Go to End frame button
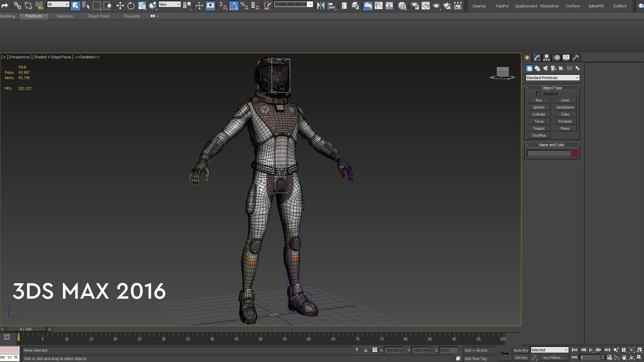The image size is (644, 362). [x=607, y=350]
